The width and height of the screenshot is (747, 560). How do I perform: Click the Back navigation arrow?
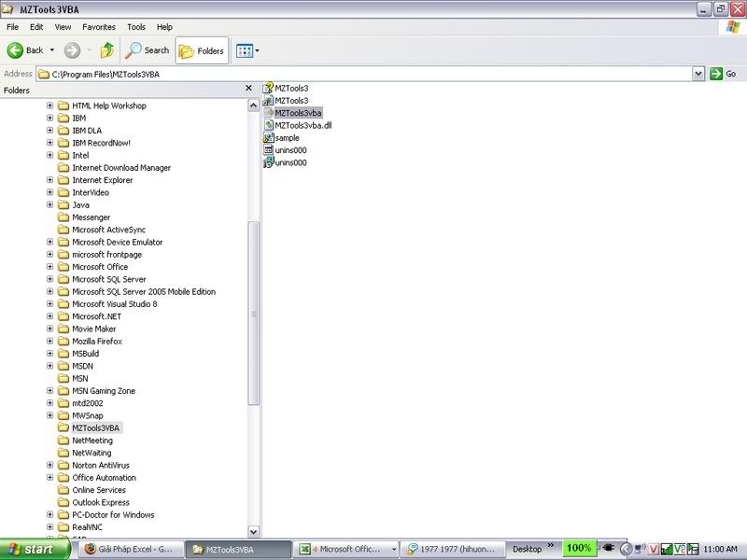15,50
